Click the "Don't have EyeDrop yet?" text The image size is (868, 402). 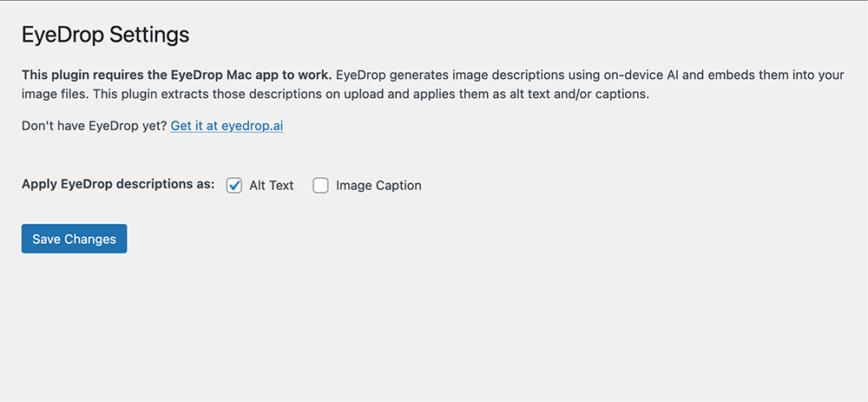pos(94,126)
